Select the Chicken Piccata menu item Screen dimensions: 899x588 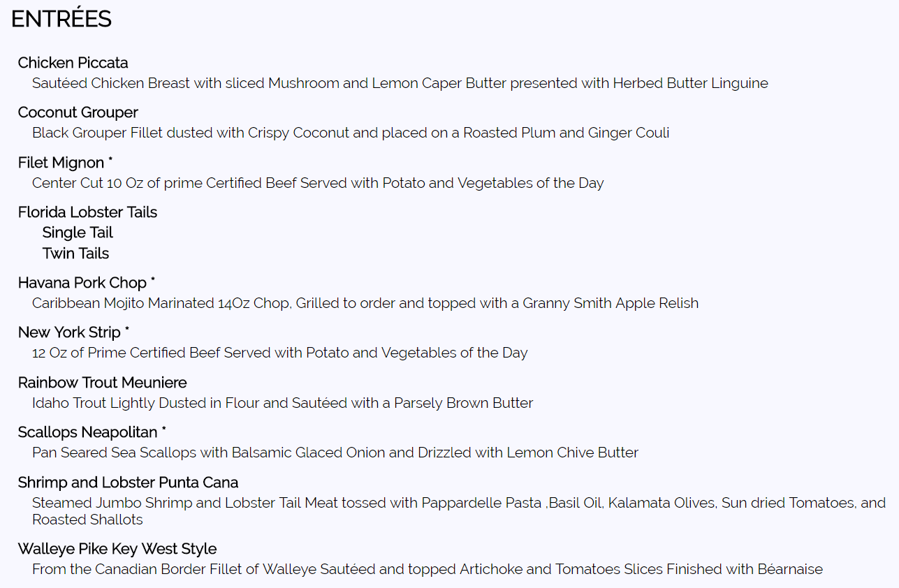pyautogui.click(x=73, y=63)
